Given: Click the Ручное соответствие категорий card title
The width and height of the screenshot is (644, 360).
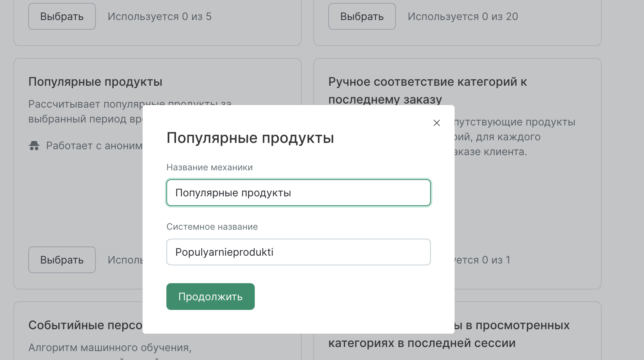Looking at the screenshot, I should click(x=427, y=91).
